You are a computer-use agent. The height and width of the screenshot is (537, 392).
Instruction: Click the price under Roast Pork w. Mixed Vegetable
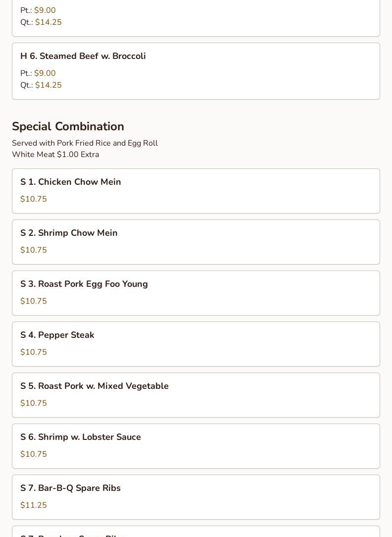34,403
